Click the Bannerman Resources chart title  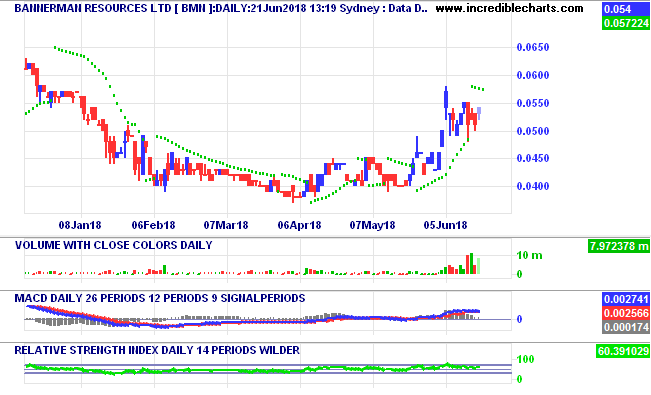pos(220,8)
